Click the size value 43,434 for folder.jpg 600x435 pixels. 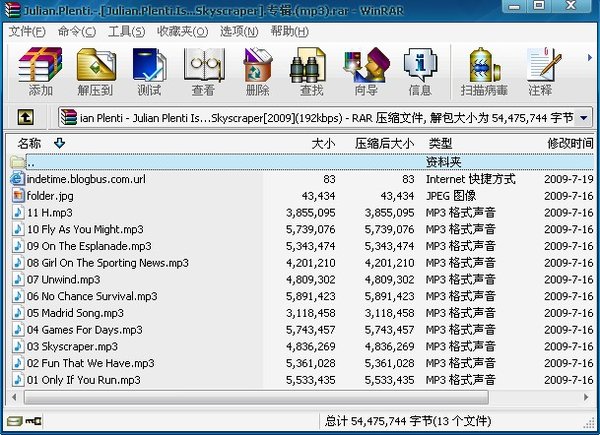318,196
